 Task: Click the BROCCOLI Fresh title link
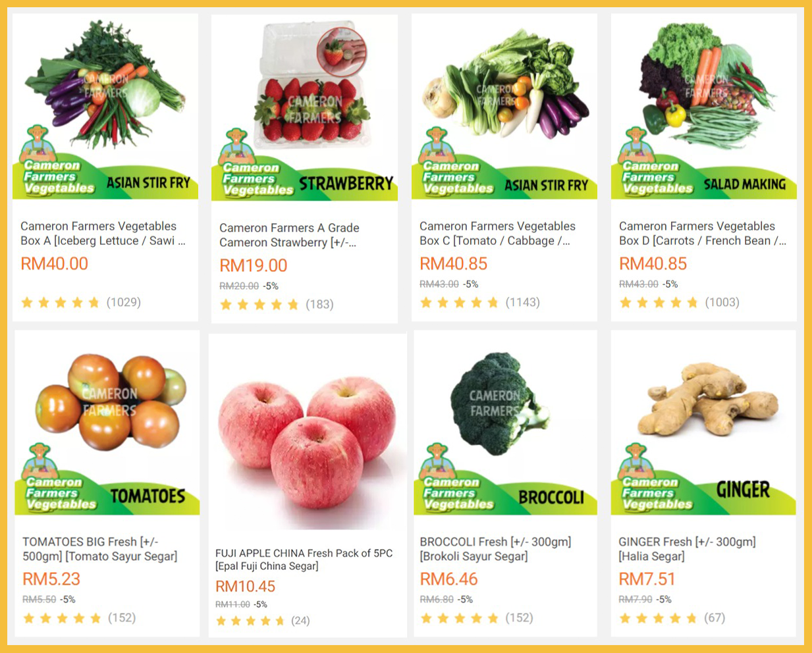click(x=495, y=549)
